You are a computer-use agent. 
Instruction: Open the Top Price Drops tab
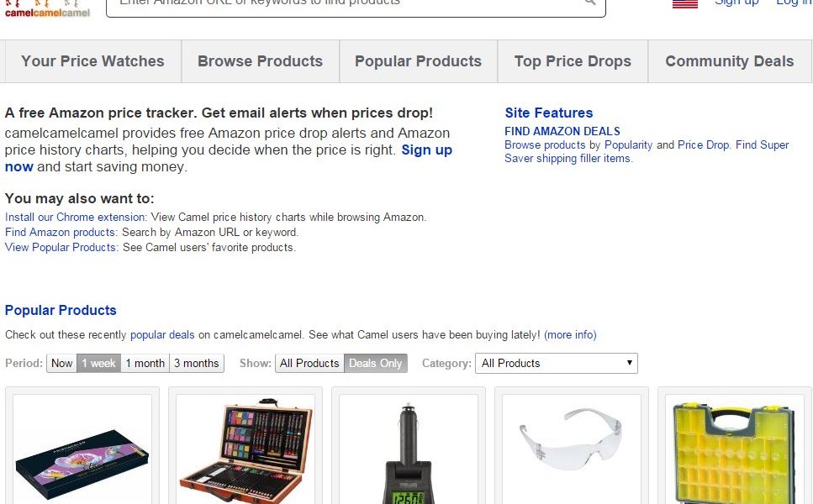tap(573, 61)
